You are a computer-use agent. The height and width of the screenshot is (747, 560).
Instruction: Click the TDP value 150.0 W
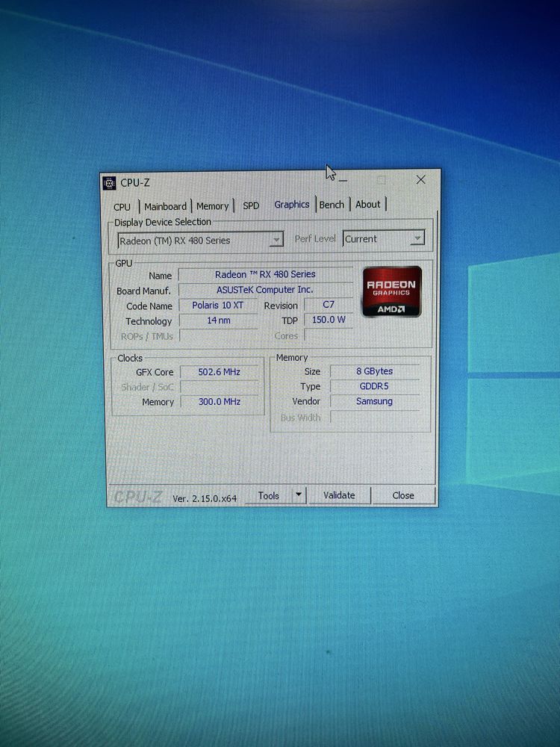point(329,320)
